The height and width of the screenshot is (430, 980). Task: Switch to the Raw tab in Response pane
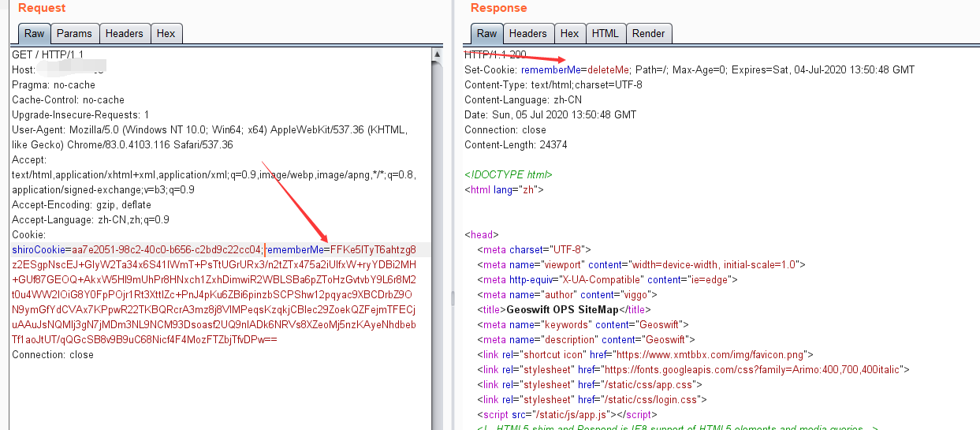tap(487, 33)
